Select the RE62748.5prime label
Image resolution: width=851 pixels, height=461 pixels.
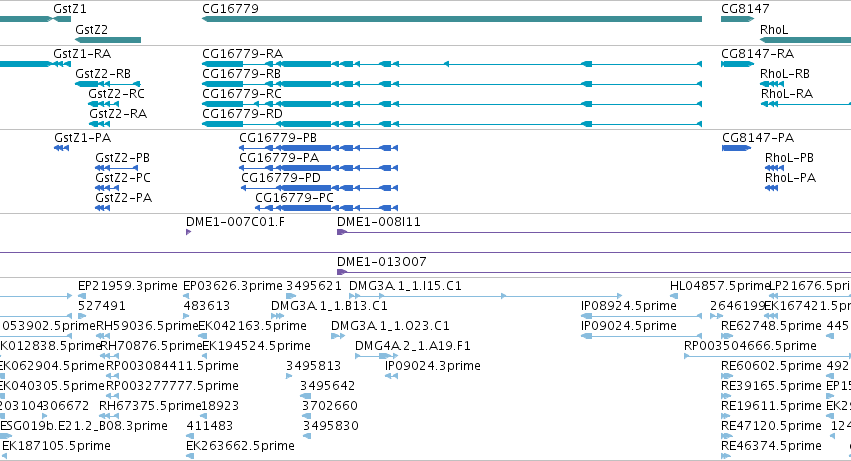pyautogui.click(x=771, y=326)
